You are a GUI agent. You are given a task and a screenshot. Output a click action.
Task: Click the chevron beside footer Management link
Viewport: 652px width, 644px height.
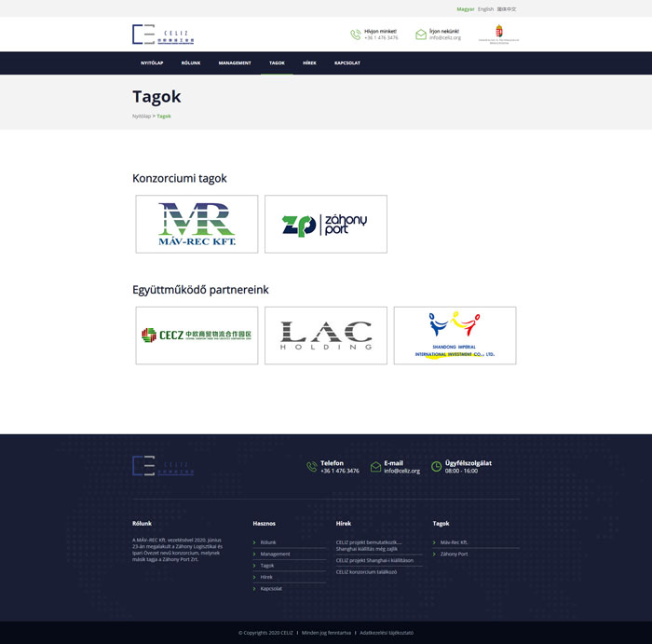point(254,555)
